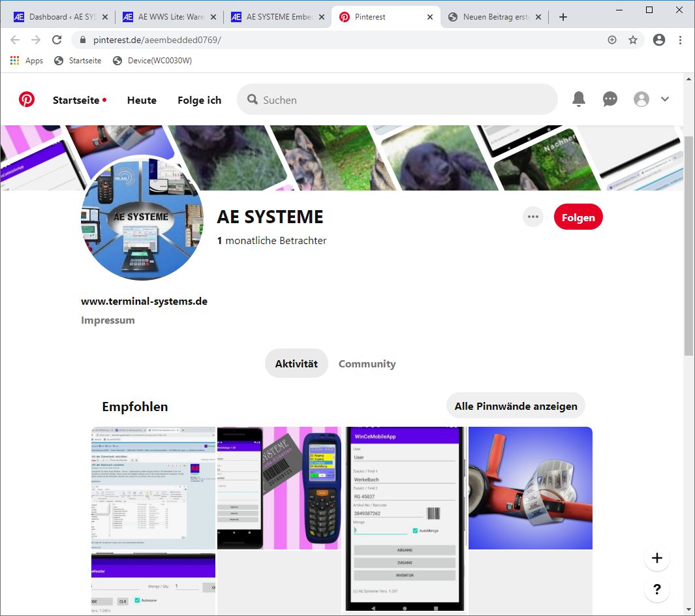
Task: Close the Neuen Beitrag tab
Action: 538,17
